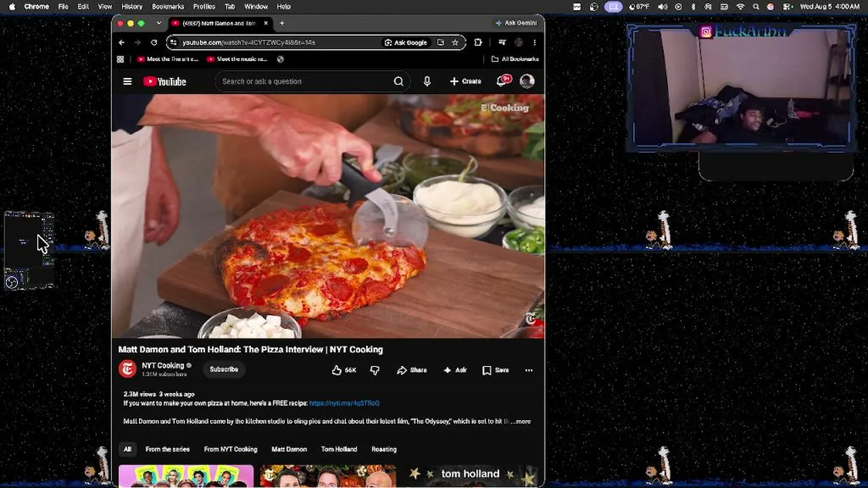This screenshot has width=868, height=488.
Task: Select the Roasting filter chip
Action: coord(384,449)
